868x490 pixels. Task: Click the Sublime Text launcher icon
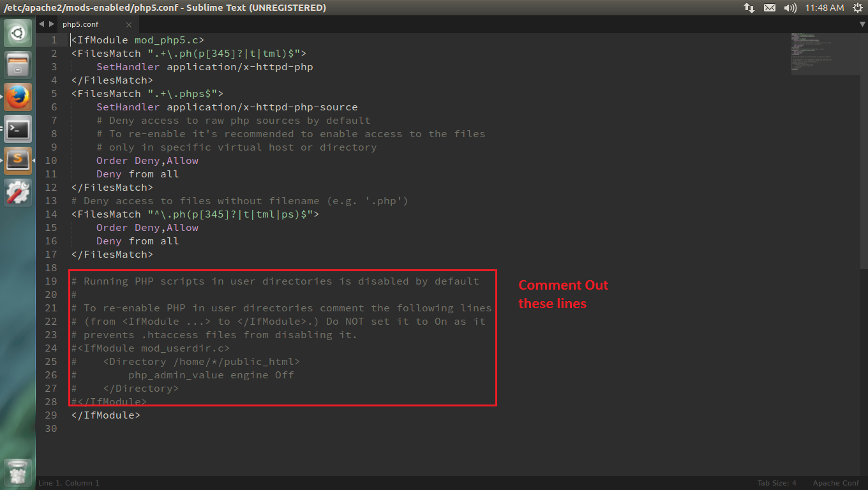tap(18, 160)
